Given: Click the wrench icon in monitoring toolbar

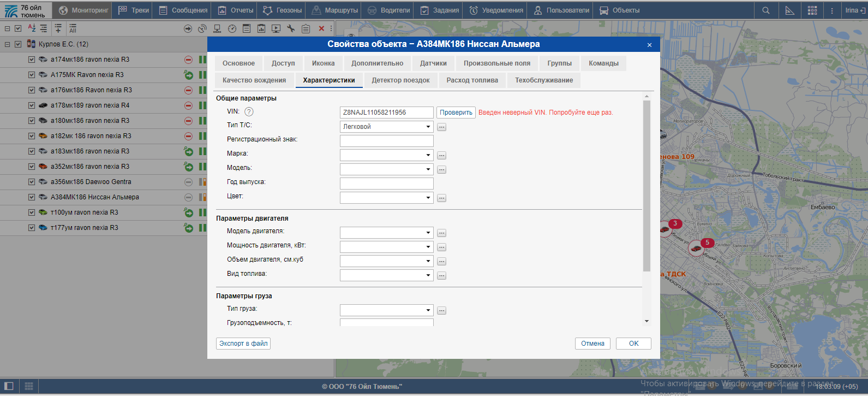Looking at the screenshot, I should click(x=291, y=28).
